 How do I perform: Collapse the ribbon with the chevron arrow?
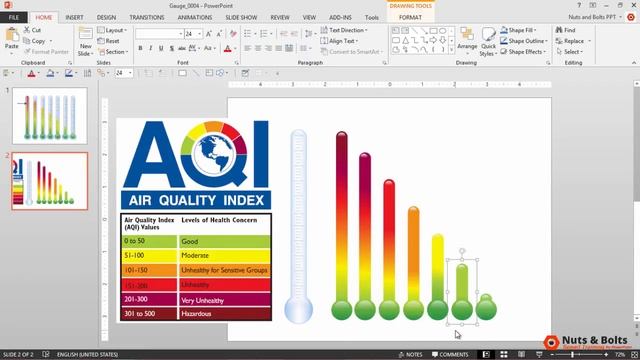point(634,63)
